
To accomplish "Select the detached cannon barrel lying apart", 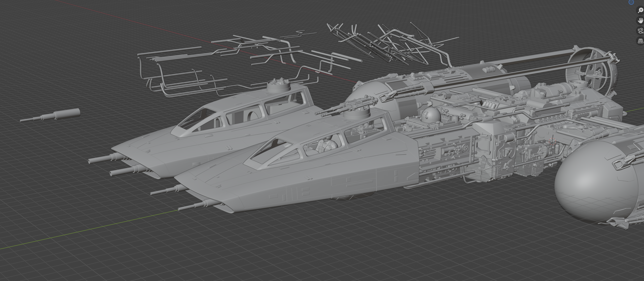I will [50, 115].
